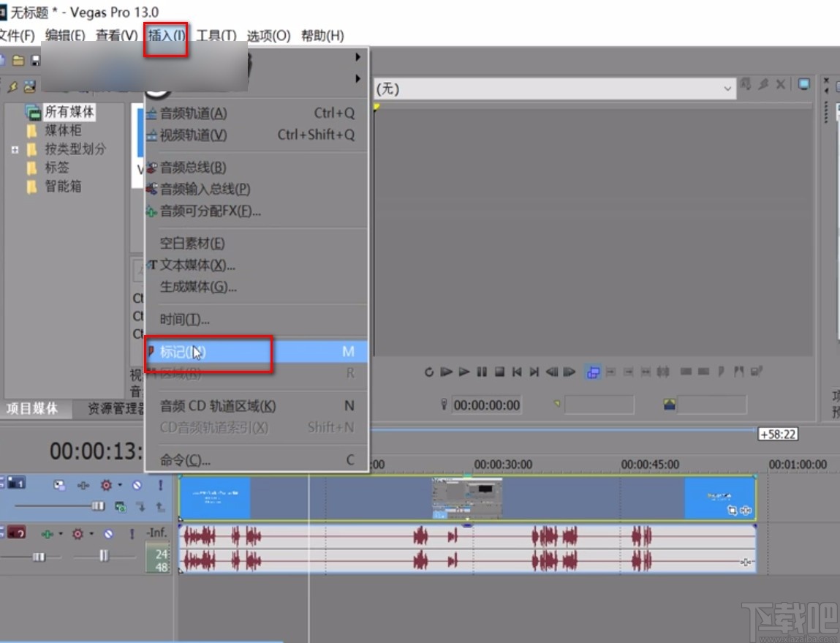Choose 时间(T)... menu entry
The height and width of the screenshot is (643, 840).
point(257,320)
